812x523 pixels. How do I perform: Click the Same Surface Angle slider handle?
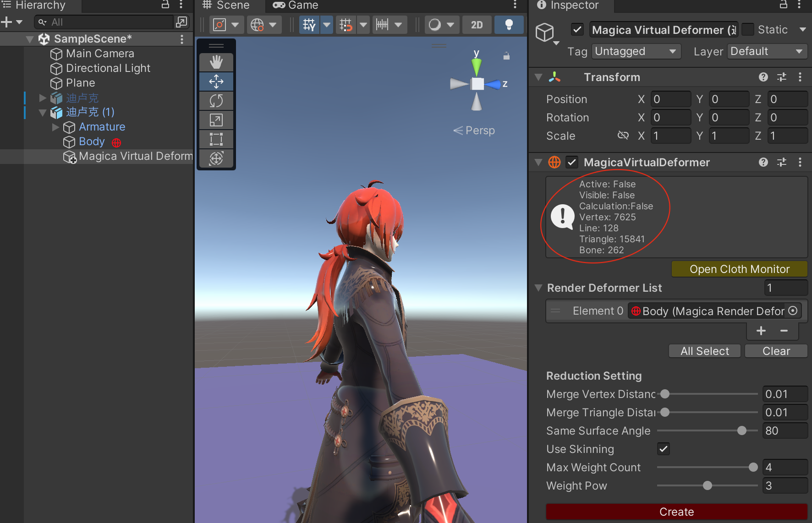pos(741,430)
